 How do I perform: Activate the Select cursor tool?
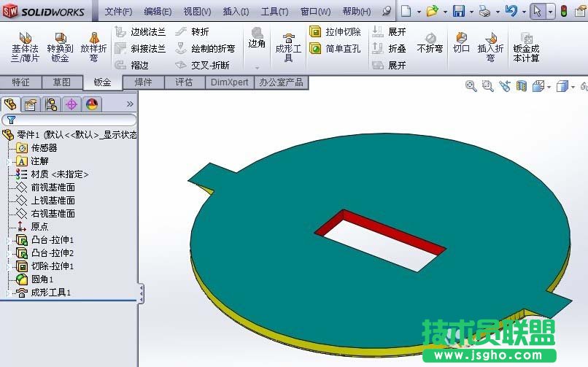[538, 12]
